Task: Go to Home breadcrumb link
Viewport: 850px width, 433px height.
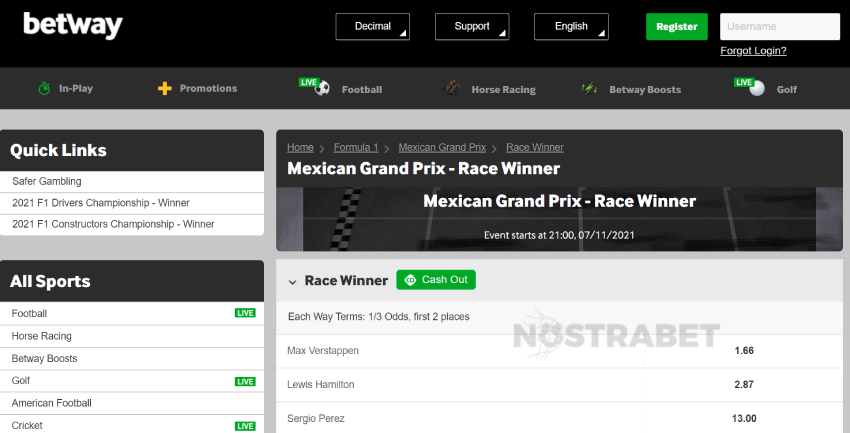Action: (300, 147)
